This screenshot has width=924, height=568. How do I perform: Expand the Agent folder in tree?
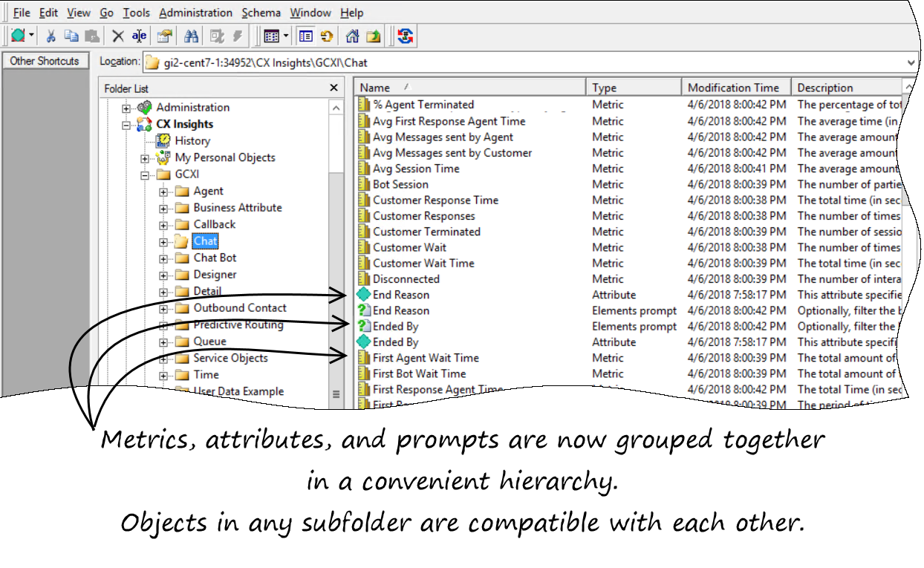tap(163, 192)
